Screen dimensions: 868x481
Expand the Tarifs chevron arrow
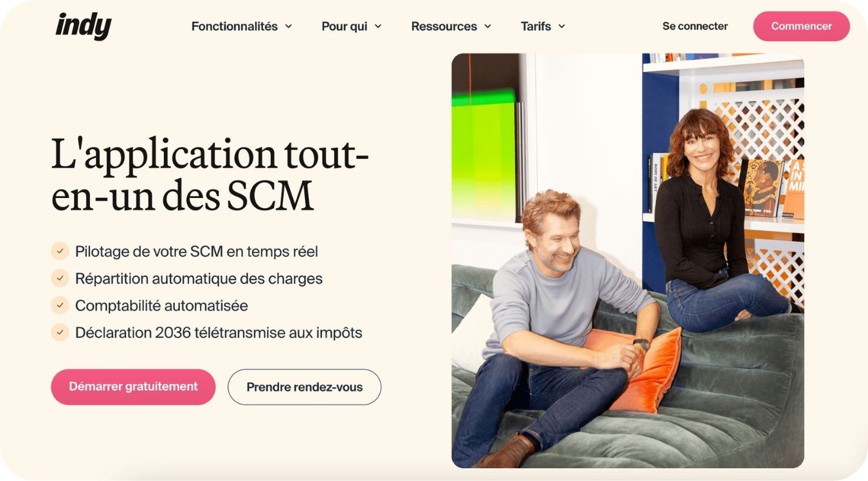[561, 26]
